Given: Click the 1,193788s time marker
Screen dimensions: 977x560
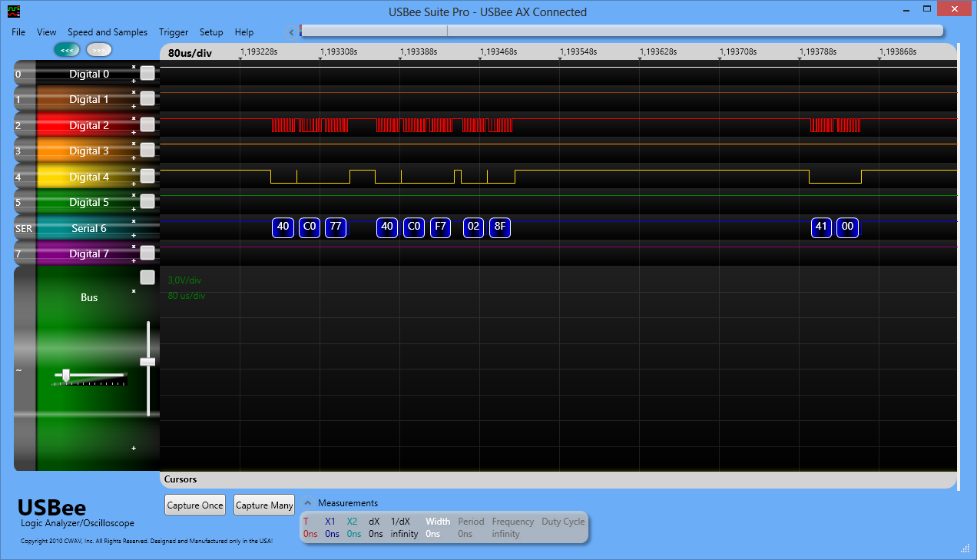Looking at the screenshot, I should point(817,51).
